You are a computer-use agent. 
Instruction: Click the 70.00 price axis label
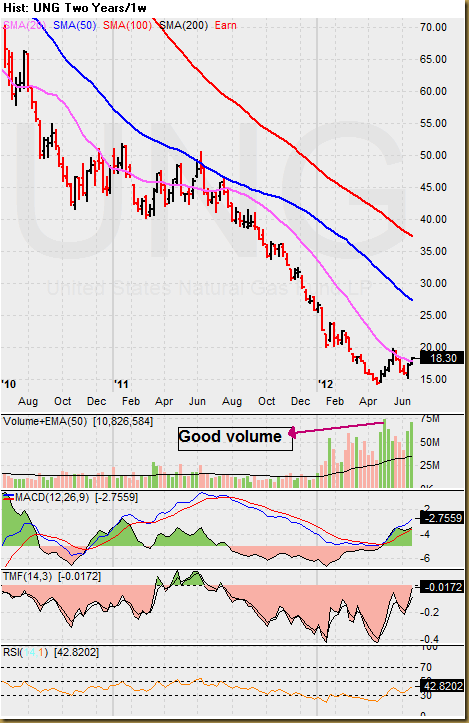(433, 27)
